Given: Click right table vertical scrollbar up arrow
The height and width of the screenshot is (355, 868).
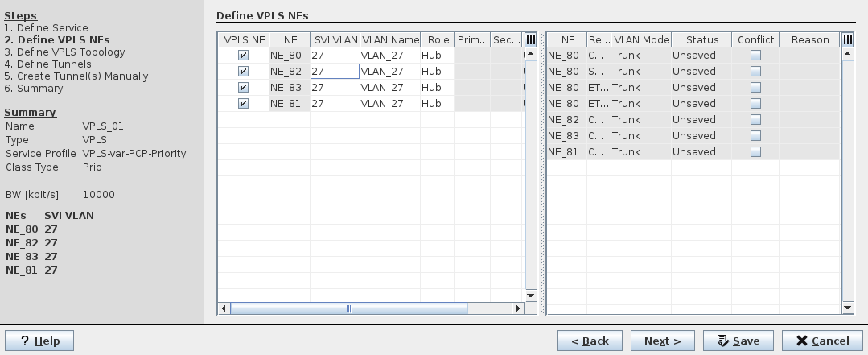Looking at the screenshot, I should point(847,54).
